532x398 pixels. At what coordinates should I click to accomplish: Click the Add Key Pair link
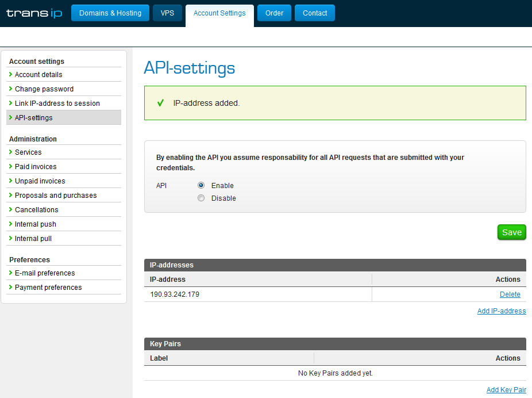(x=506, y=390)
